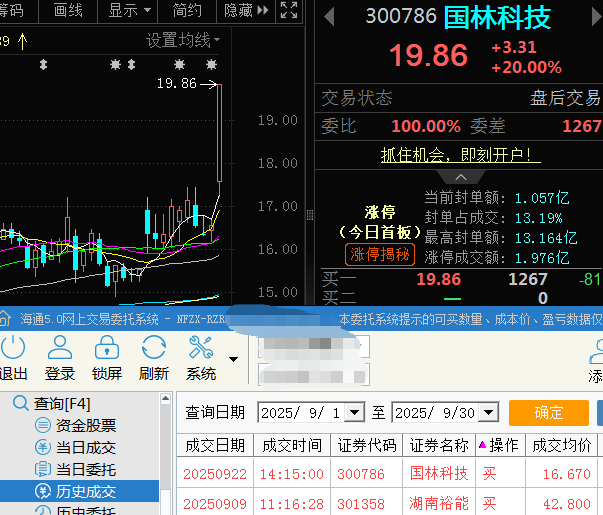The width and height of the screenshot is (603, 515).
Task: Sort by 操作 column header
Action: click(500, 445)
